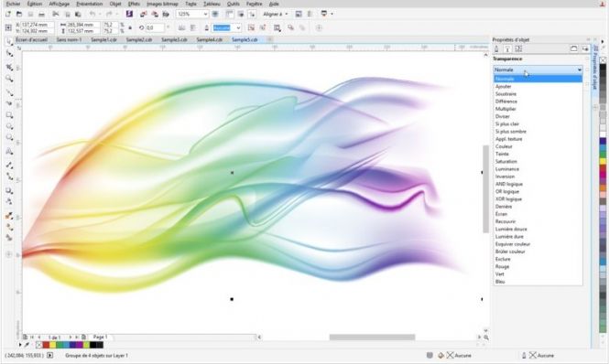The image size is (609, 364).
Task: Click the no-fill X swatch in bottom palette
Action: pos(38,345)
